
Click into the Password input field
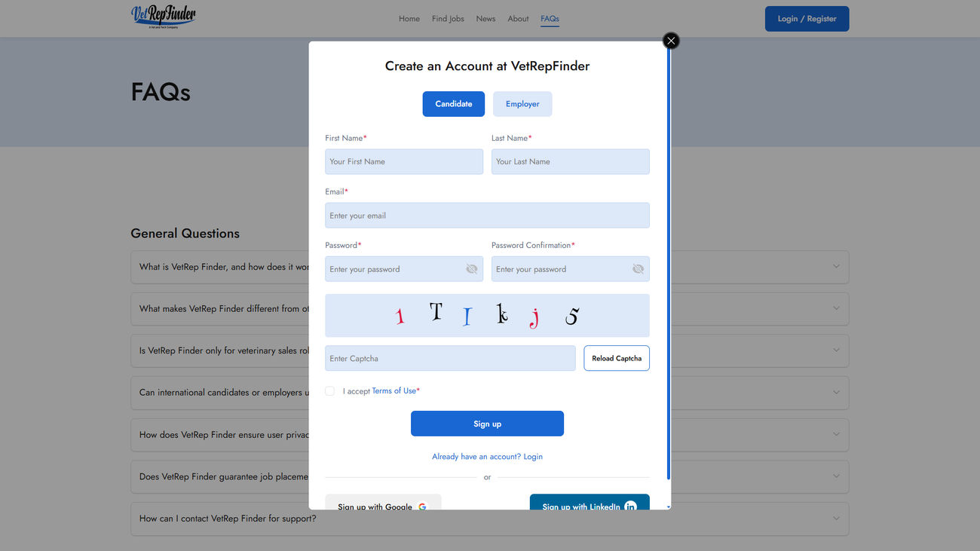click(404, 269)
